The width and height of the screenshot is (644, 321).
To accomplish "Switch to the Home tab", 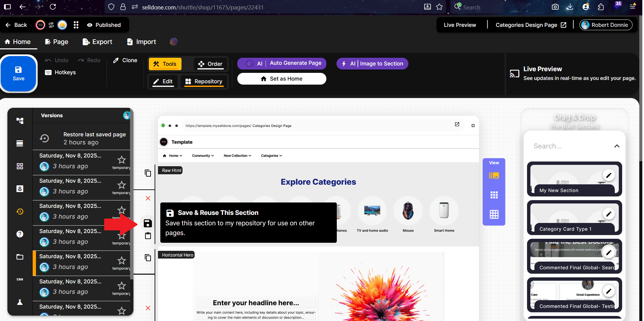I will click(x=18, y=42).
